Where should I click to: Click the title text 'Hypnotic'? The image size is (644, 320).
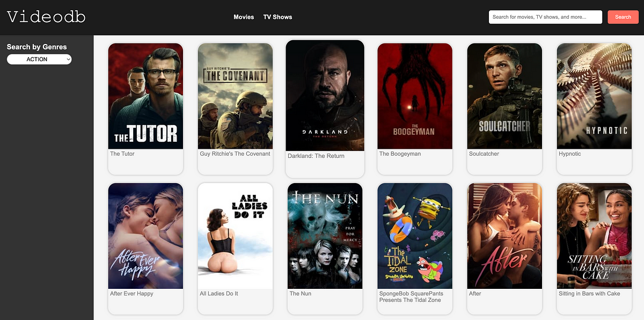(570, 154)
